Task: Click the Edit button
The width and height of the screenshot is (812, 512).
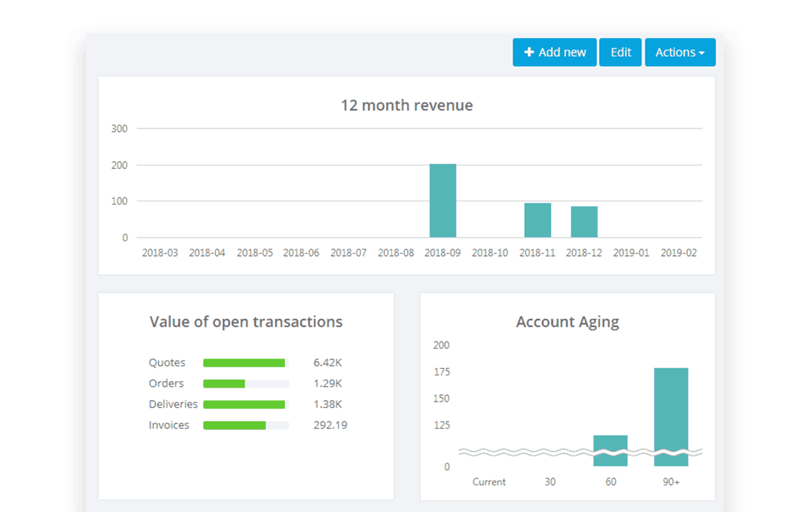Action: tap(620, 52)
